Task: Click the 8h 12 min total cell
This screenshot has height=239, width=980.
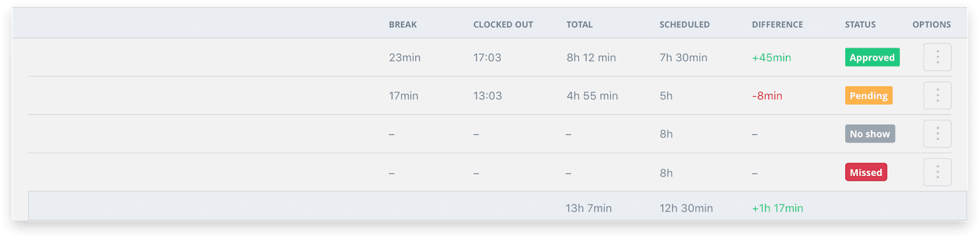Action: 591,57
